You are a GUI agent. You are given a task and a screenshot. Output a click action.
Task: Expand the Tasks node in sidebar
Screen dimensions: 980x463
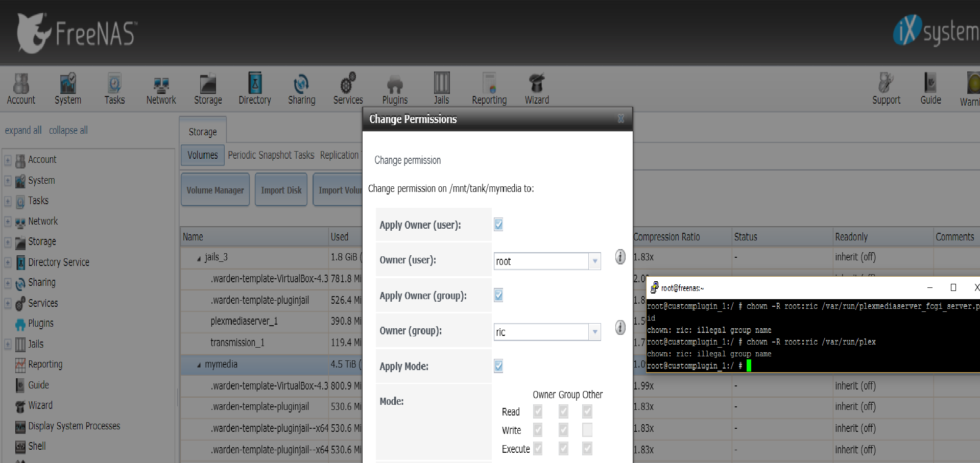8,201
